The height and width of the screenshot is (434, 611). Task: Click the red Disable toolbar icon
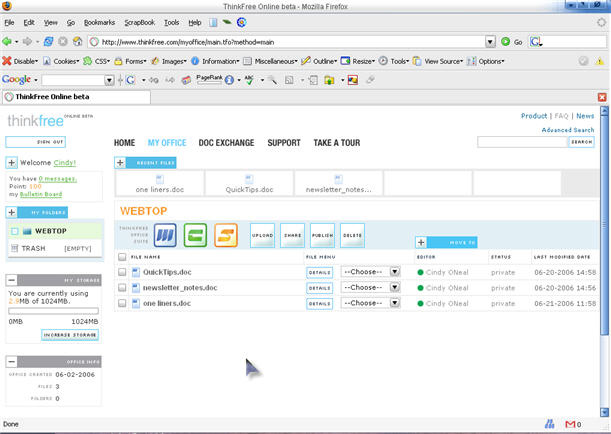click(x=7, y=61)
